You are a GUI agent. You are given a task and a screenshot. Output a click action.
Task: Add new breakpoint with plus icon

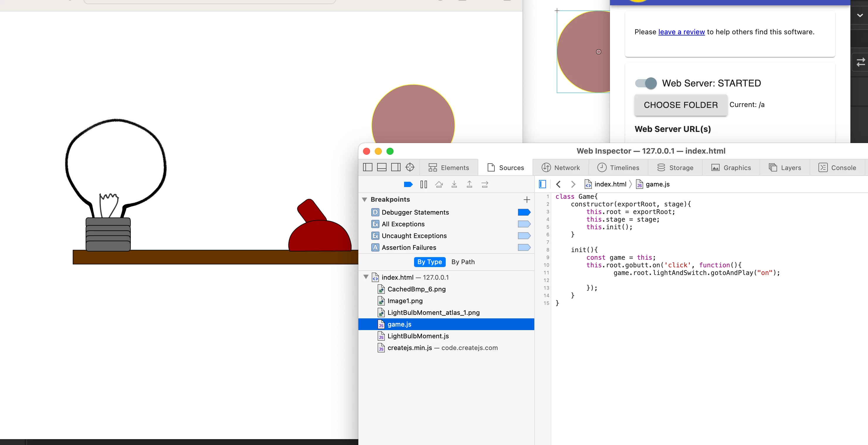tap(527, 199)
